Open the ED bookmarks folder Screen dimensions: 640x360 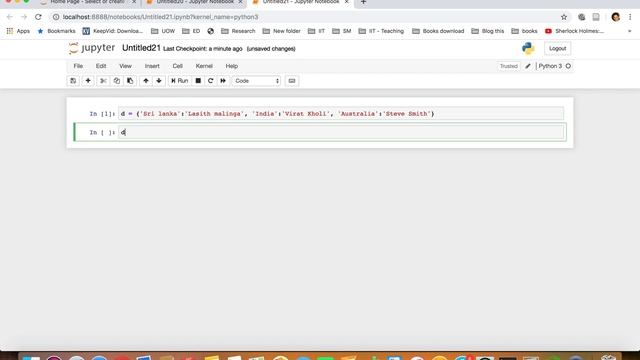[191, 31]
